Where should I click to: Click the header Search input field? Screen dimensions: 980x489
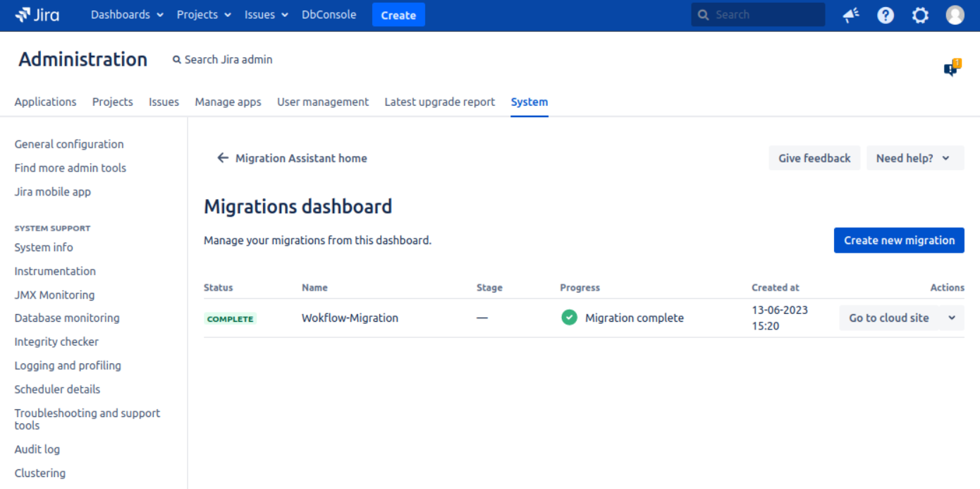coord(765,15)
